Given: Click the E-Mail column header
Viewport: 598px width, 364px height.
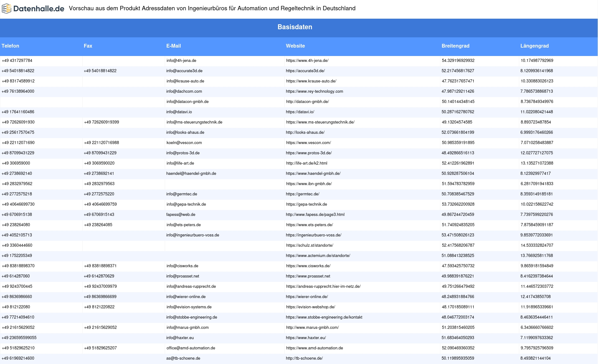Looking at the screenshot, I should click(173, 46).
